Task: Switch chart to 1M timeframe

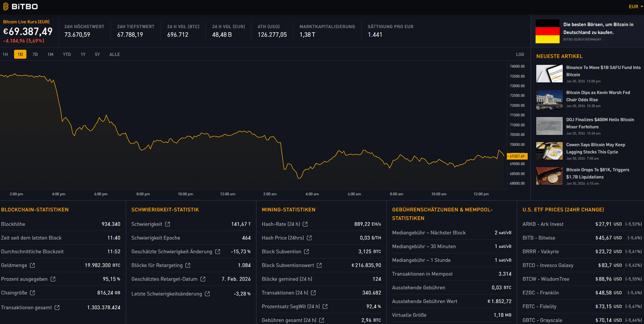Action: point(50,54)
